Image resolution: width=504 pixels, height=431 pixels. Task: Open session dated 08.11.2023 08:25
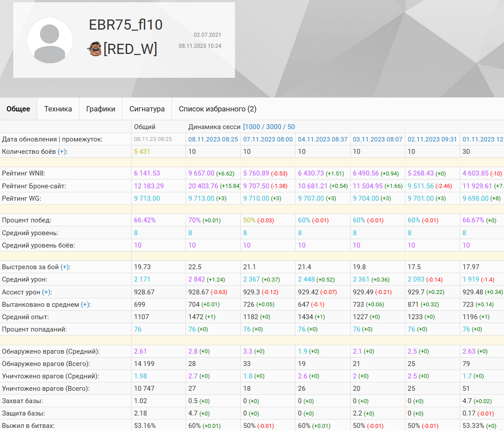tap(213, 139)
